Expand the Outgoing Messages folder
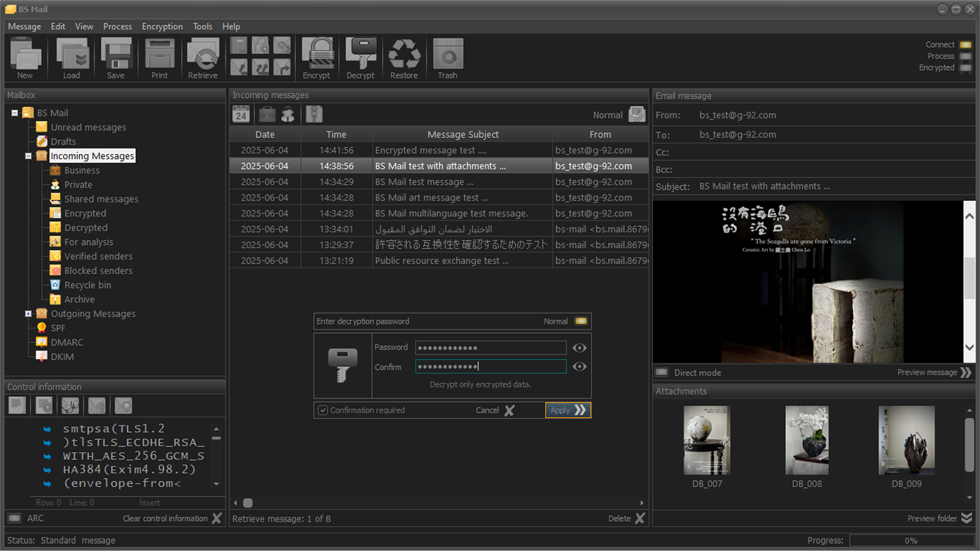This screenshot has height=551, width=980. 29,314
